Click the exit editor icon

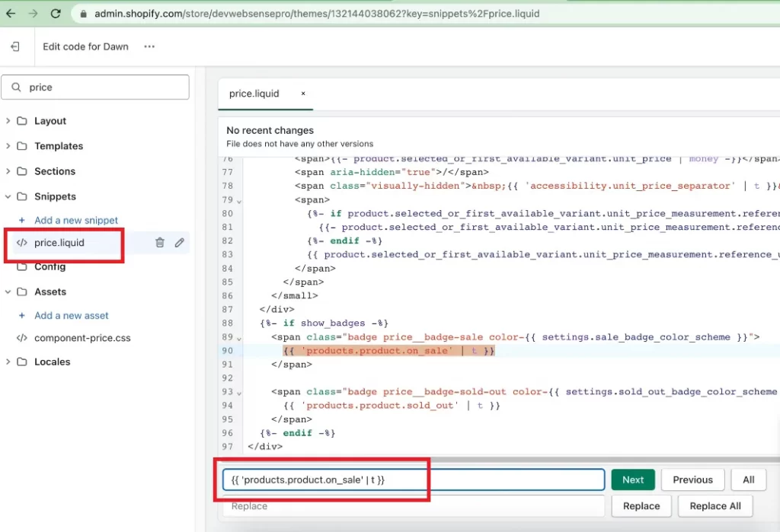coord(14,46)
